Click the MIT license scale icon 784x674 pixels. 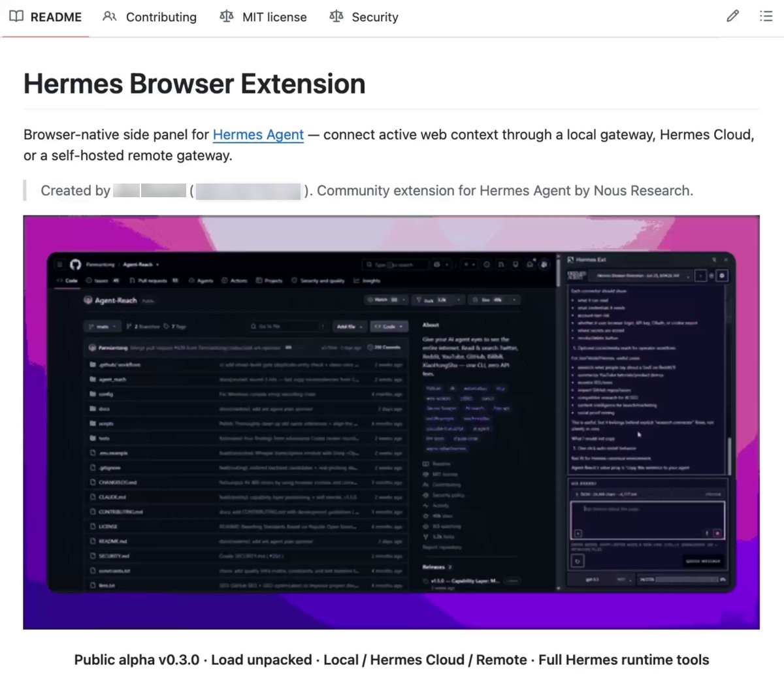[x=226, y=16]
